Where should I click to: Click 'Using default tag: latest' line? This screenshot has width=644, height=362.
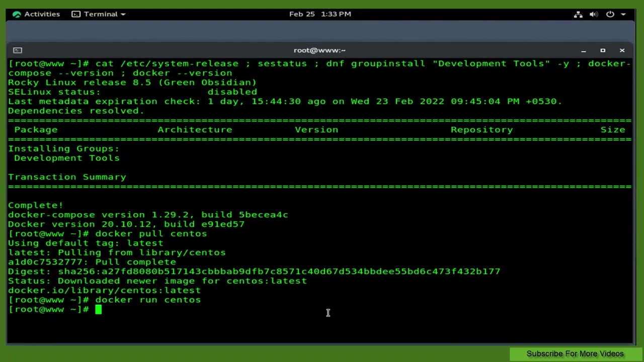(x=86, y=243)
